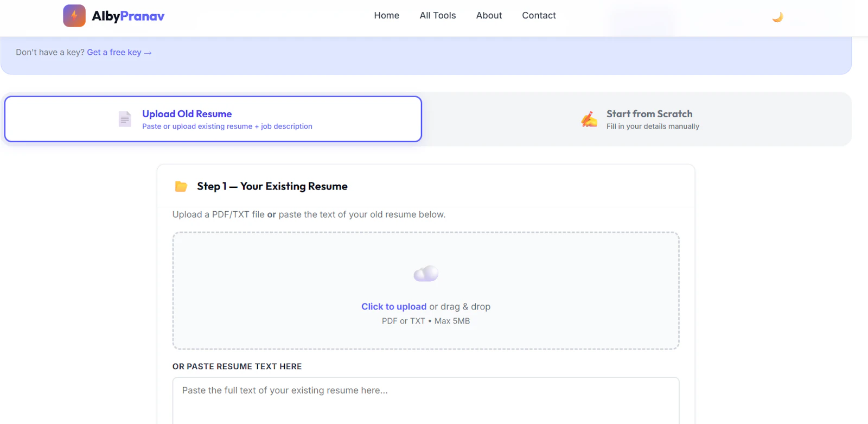Click the Don't have a key? text
Viewport: 868px width, 424px height.
coord(50,53)
